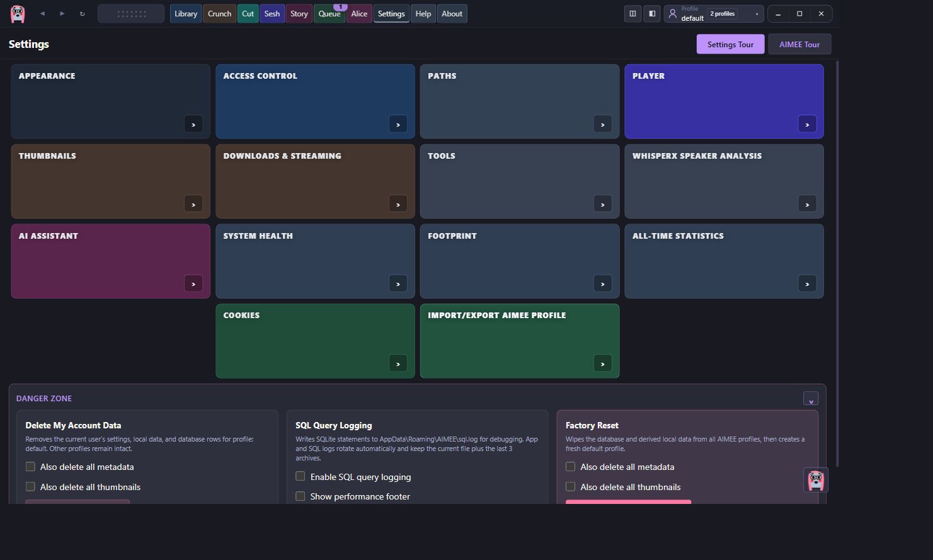Collapse the Danger Zone section
The image size is (933, 560).
coord(811,399)
